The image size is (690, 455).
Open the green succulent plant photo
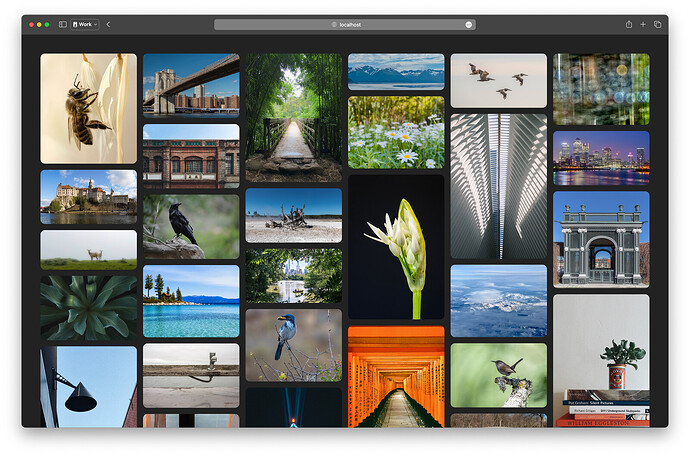pyautogui.click(x=88, y=307)
